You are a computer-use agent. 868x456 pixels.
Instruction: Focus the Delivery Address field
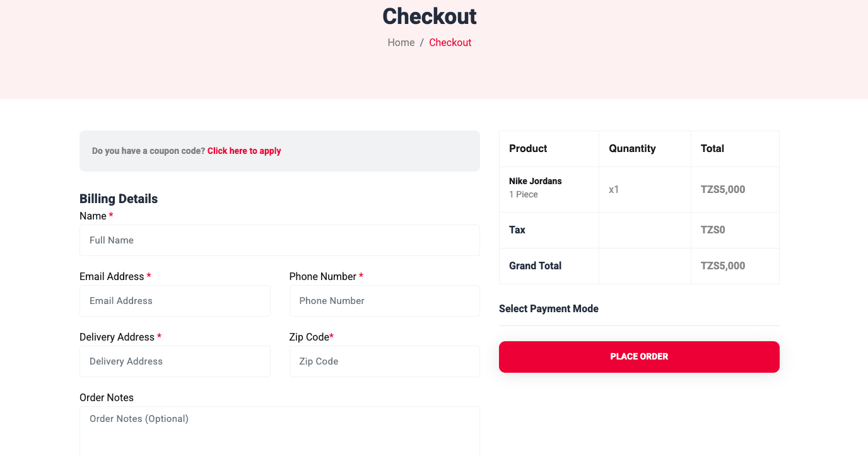175,361
